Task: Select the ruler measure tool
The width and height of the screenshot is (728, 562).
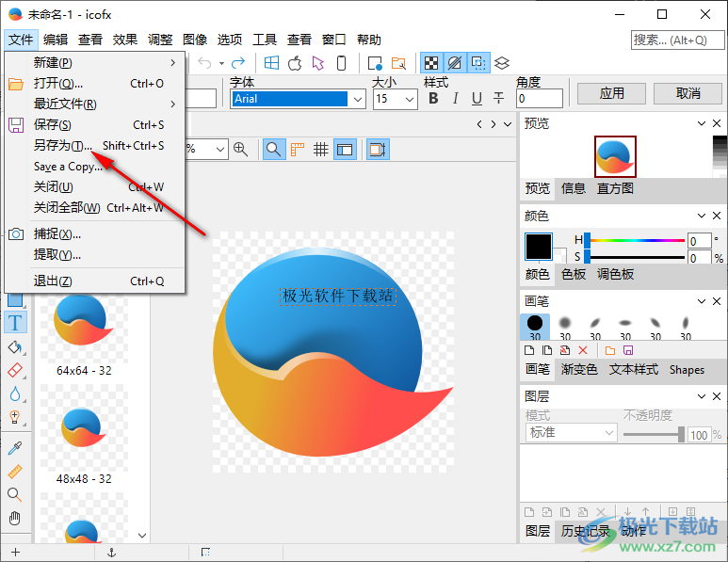Action: coord(15,472)
